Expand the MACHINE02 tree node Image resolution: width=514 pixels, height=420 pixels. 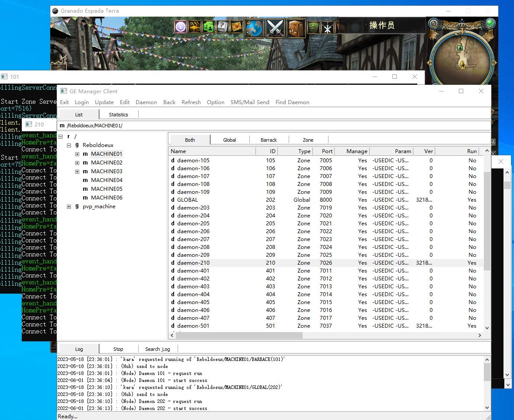click(77, 163)
